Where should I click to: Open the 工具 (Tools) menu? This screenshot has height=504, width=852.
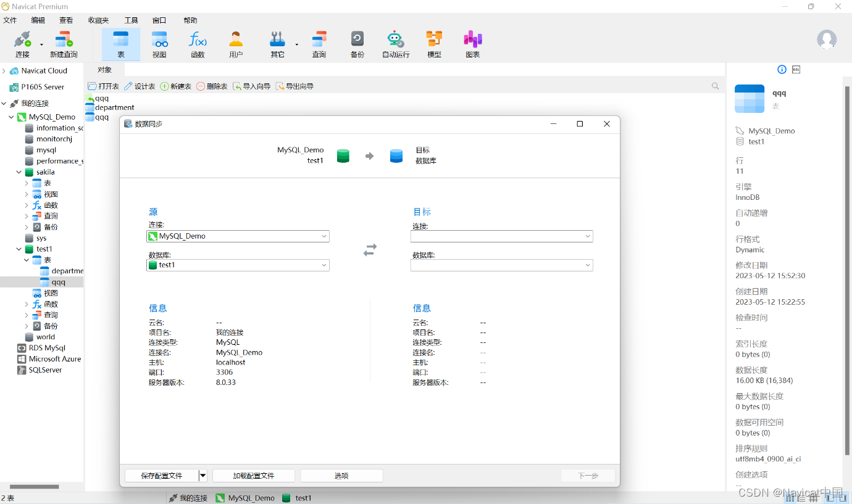(x=132, y=20)
